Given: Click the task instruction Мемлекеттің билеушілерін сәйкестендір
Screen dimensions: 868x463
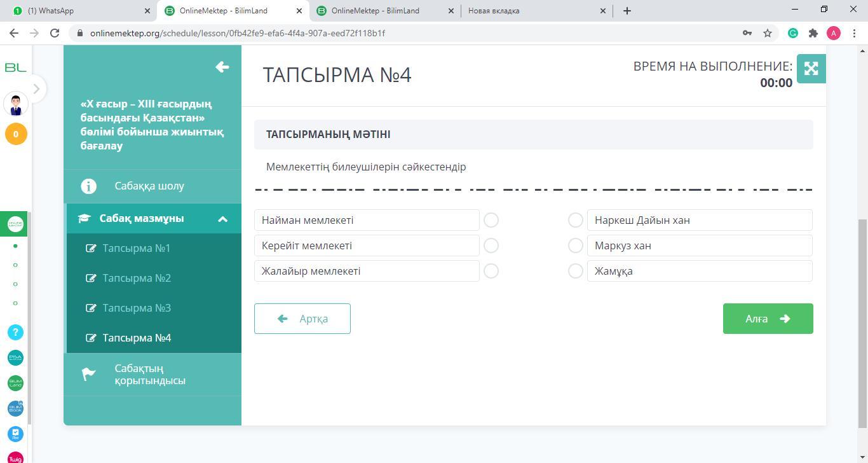Looking at the screenshot, I should 366,167.
